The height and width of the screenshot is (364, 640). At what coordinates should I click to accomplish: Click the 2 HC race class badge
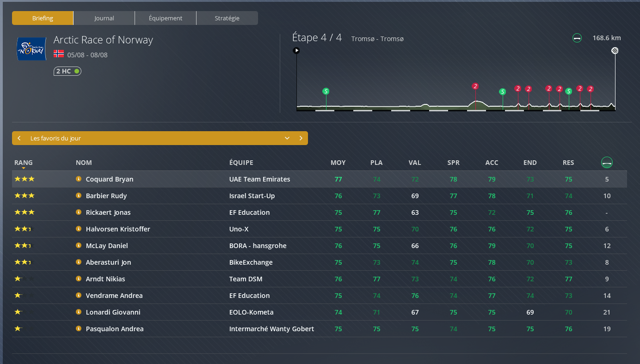[68, 71]
